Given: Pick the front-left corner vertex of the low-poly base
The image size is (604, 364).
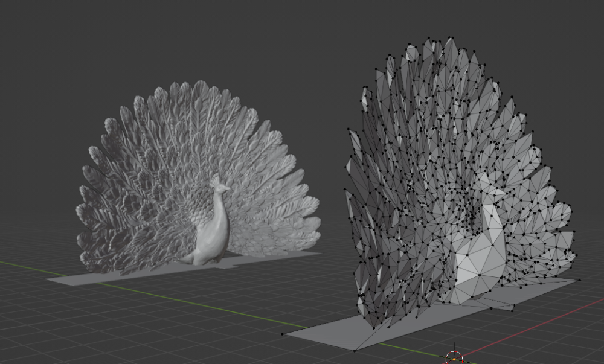Looking at the screenshot, I should click(283, 334).
